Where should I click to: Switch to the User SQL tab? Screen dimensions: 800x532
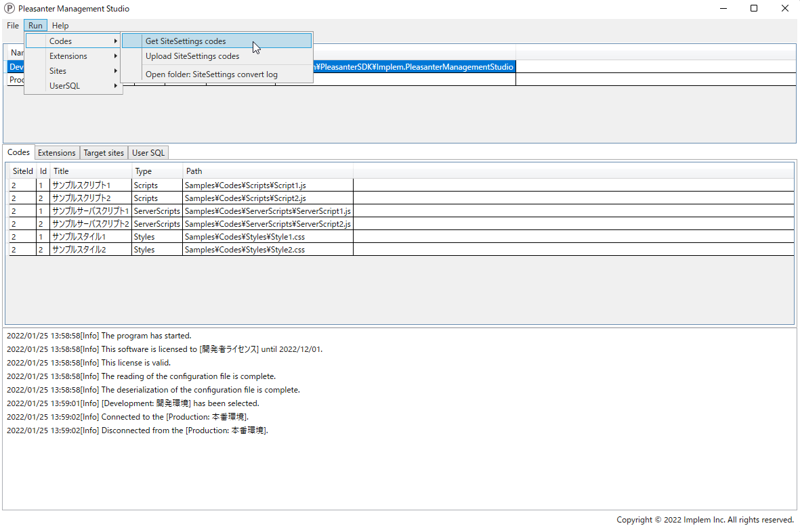[x=148, y=153]
